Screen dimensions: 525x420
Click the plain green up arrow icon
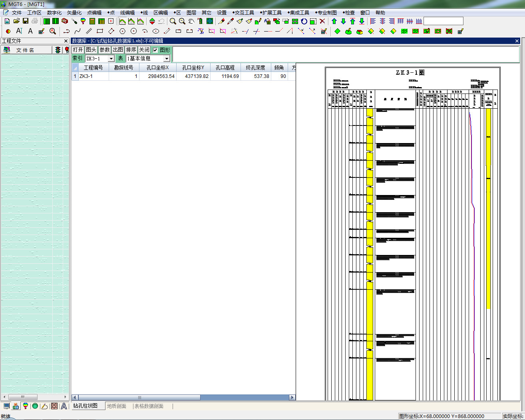coord(334,21)
